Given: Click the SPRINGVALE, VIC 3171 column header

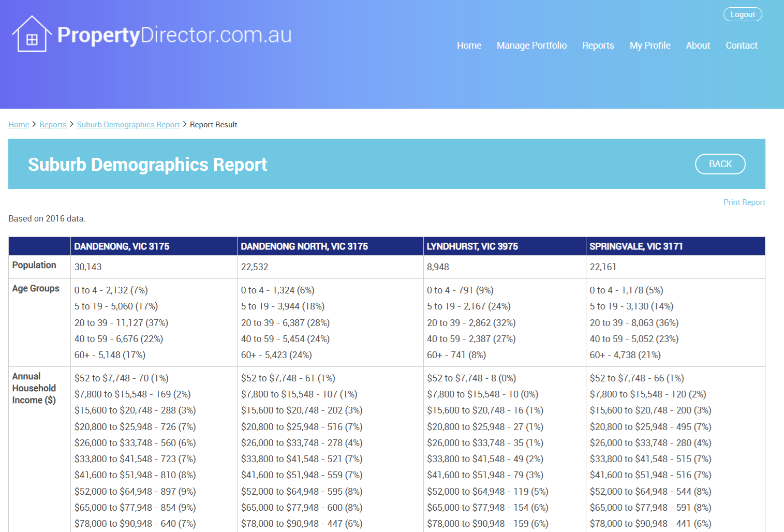Looking at the screenshot, I should pos(635,246).
